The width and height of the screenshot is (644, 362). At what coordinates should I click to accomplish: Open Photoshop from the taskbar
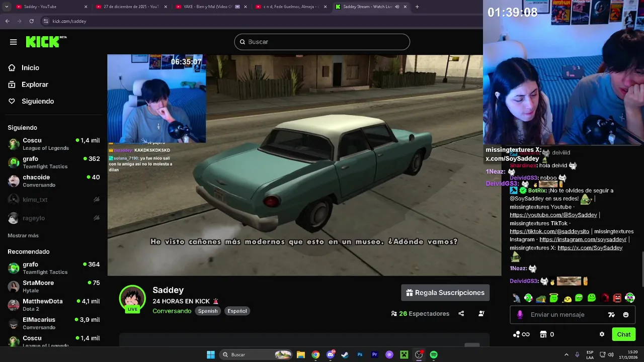[x=360, y=355]
